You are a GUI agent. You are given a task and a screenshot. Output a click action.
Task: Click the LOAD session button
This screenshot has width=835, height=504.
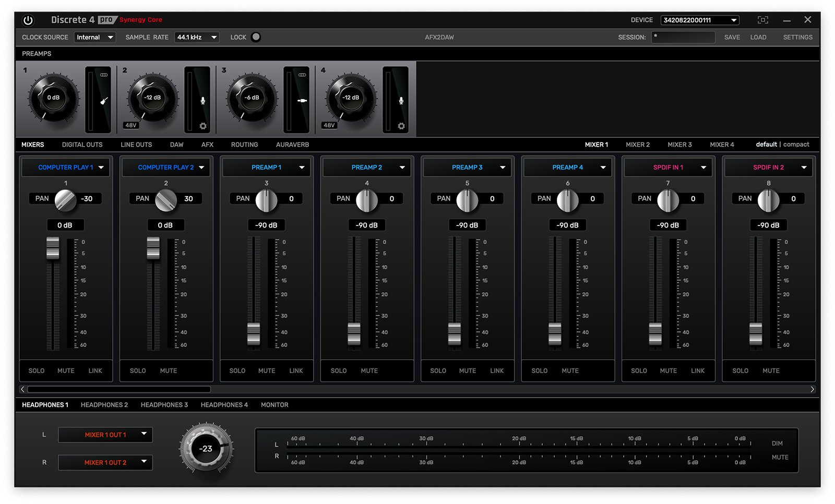pos(758,37)
